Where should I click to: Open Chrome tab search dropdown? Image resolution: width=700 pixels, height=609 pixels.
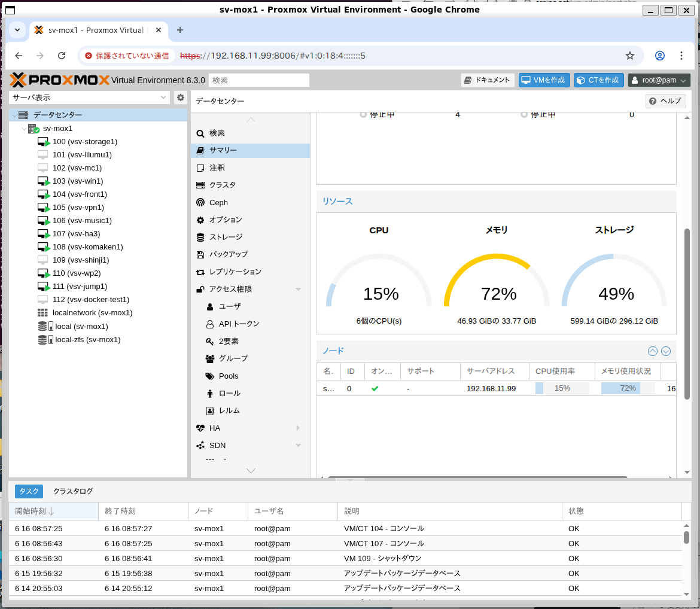coord(17,30)
